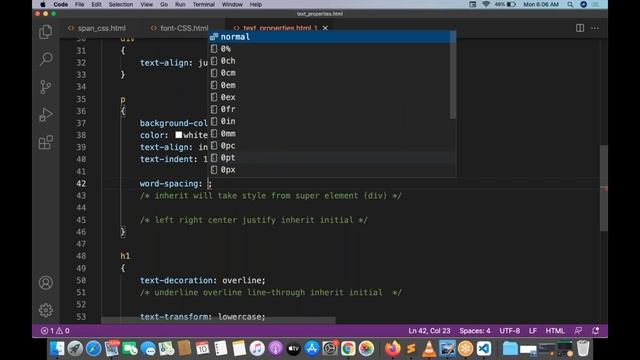Open the Explorer view in activity bar
Screen dimensions: 640x360
tap(45, 32)
